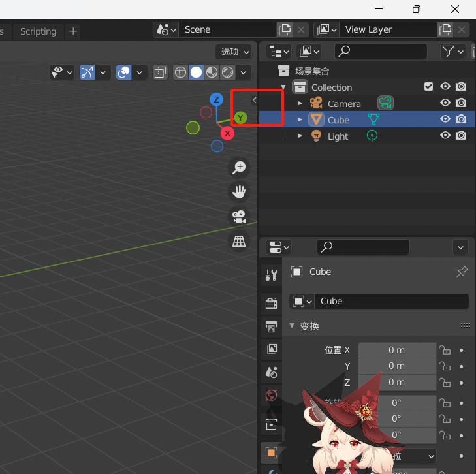Viewport: 476px width, 474px height.
Task: Click the Z axis on navigation gizmo
Action: (x=216, y=99)
